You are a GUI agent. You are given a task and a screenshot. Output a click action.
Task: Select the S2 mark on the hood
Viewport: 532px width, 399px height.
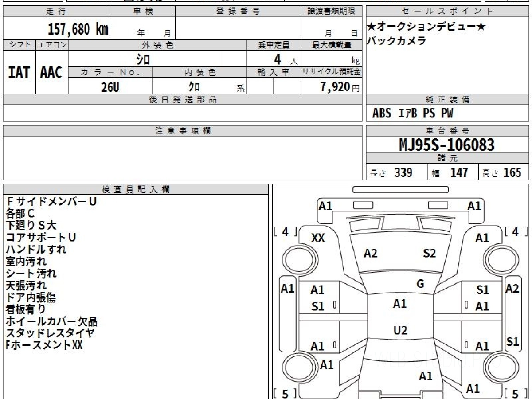pyautogui.click(x=429, y=253)
